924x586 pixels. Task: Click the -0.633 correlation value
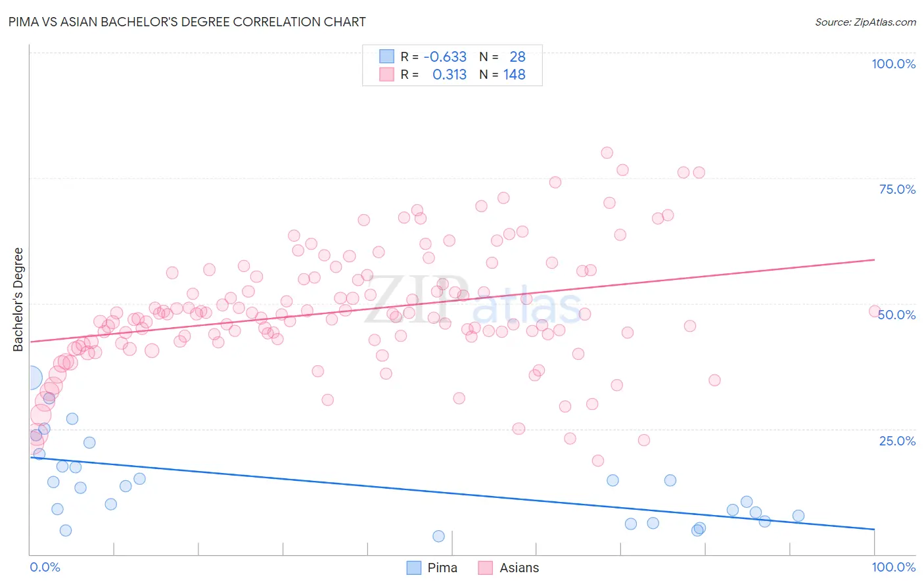tap(445, 56)
